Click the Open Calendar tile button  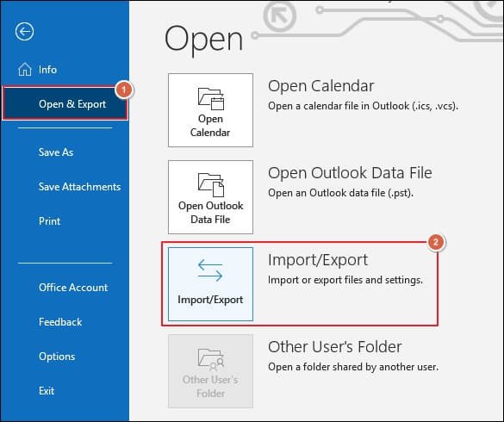pos(210,110)
